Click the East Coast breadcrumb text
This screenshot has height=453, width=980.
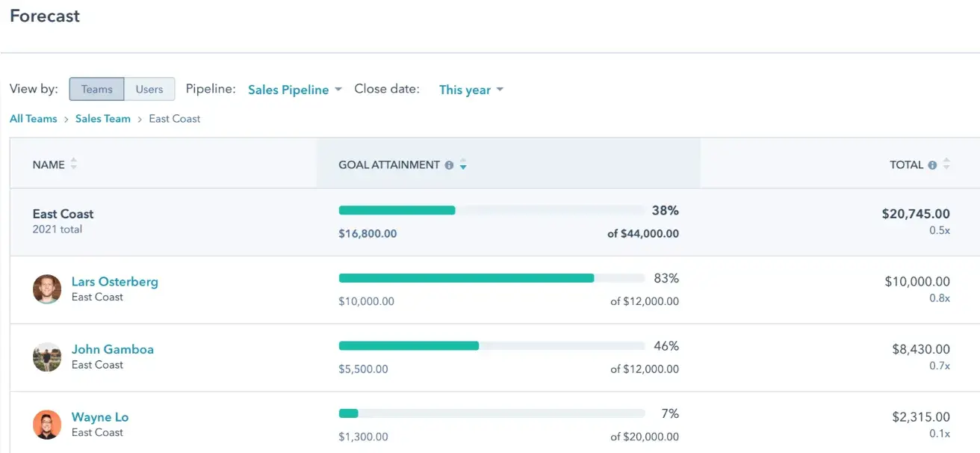click(x=175, y=118)
